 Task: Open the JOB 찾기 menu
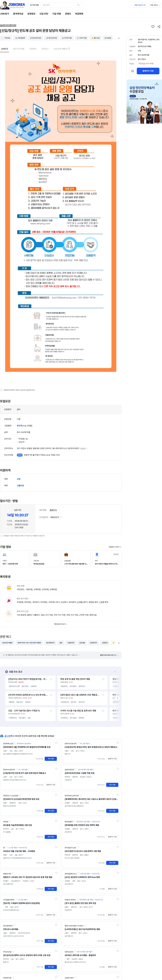[x=5, y=14]
